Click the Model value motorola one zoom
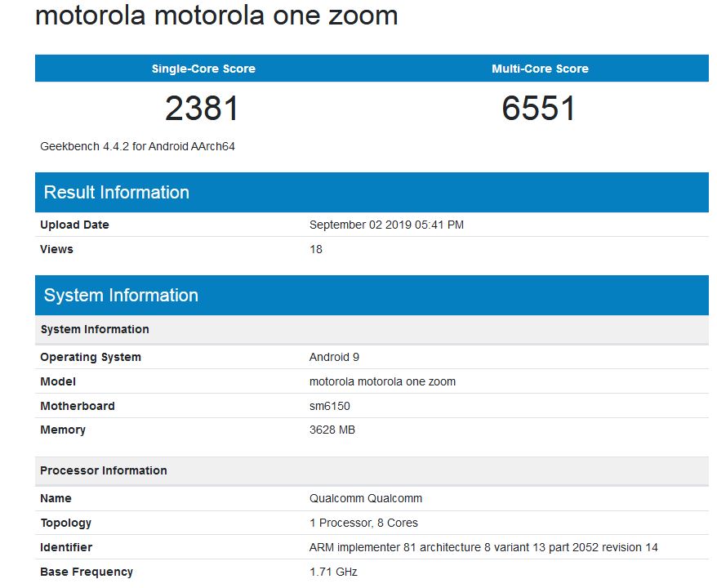Viewport: 717px width, 588px height. pos(382,381)
